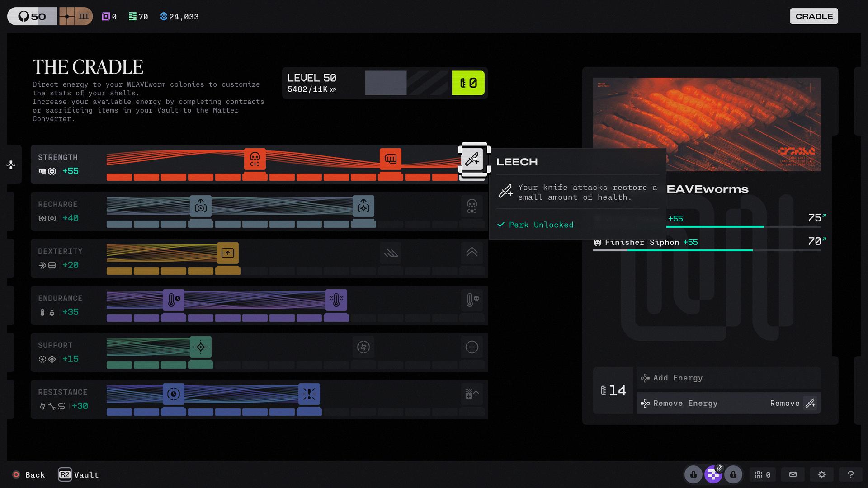This screenshot has width=868, height=488.
Task: Click the last locked shell slot
Action: (x=733, y=474)
